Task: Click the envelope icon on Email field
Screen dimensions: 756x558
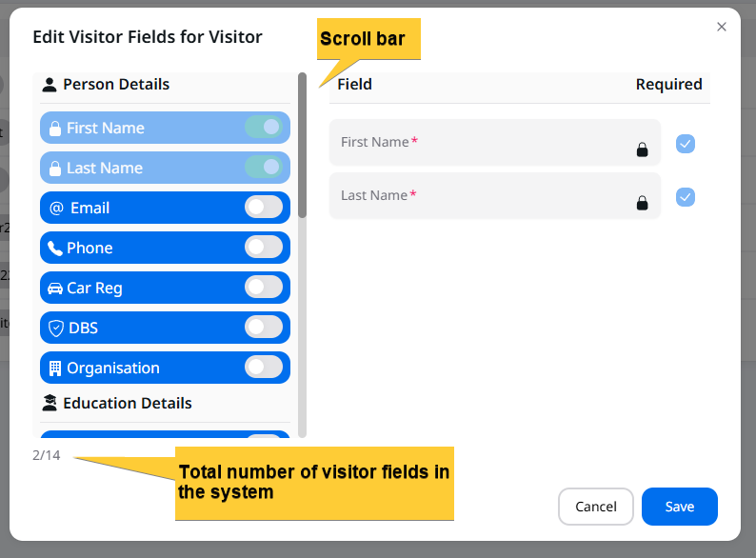Action: tap(56, 208)
